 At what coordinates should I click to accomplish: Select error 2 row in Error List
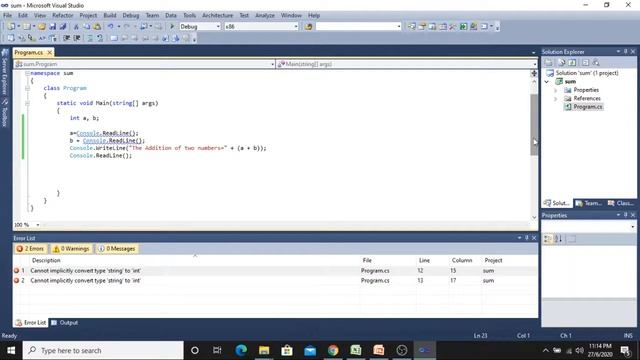coord(275,281)
